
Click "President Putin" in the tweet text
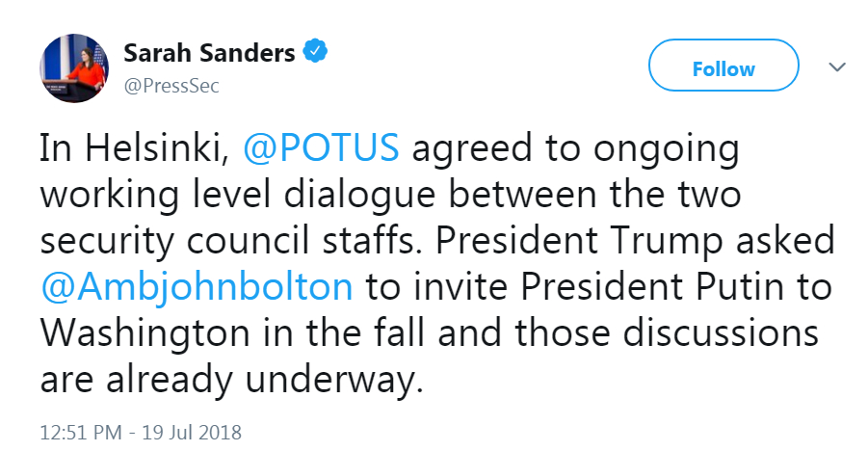(653, 287)
